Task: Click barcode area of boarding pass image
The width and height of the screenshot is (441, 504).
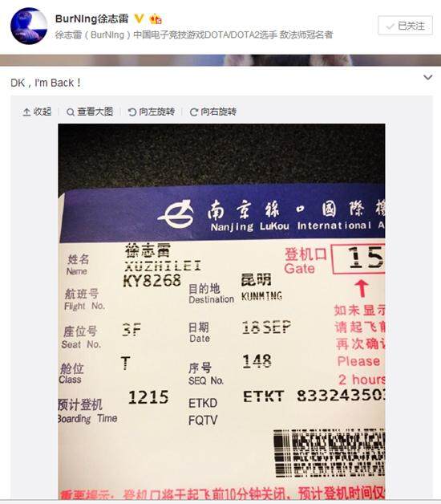Action: (329, 453)
